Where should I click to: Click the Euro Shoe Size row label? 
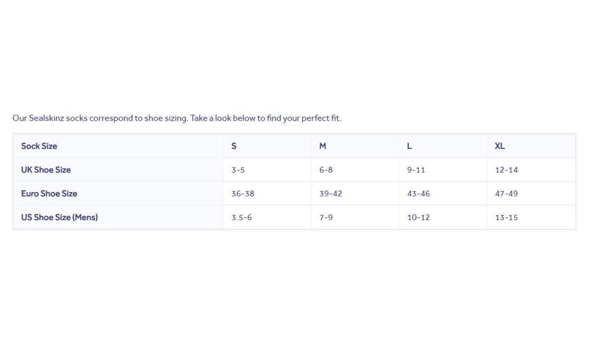tap(49, 193)
